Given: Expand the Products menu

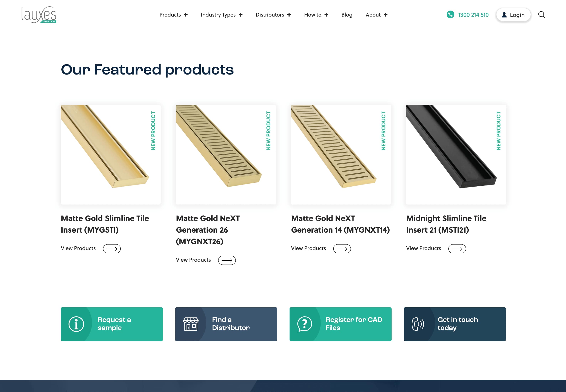Looking at the screenshot, I should point(173,15).
